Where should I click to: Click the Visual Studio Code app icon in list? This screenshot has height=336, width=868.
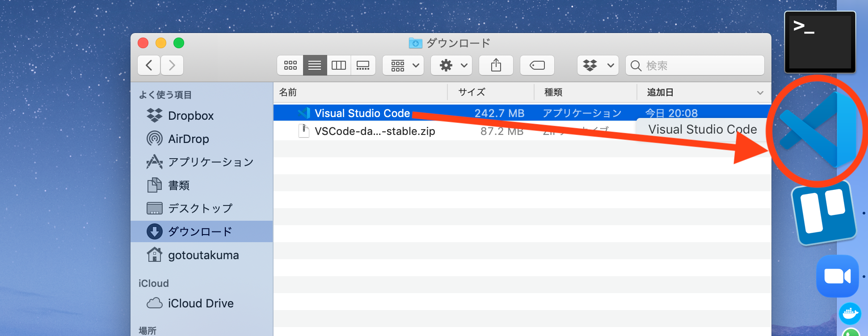pyautogui.click(x=304, y=113)
